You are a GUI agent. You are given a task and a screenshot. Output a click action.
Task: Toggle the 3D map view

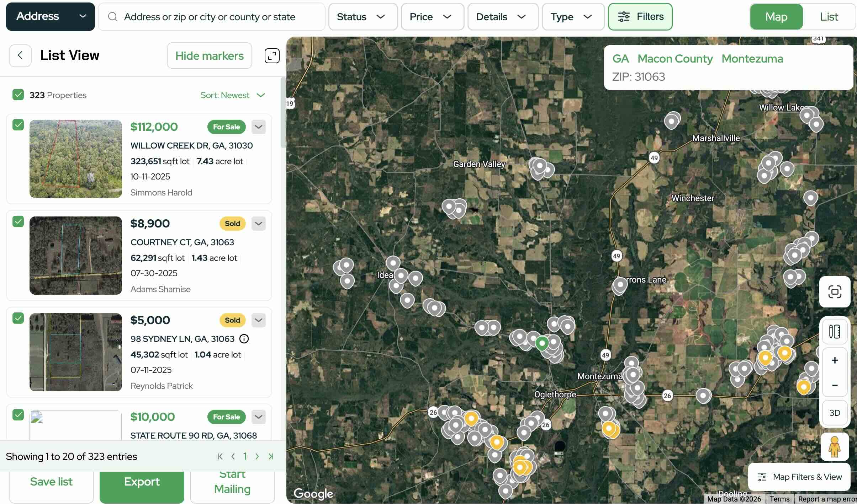[x=835, y=413]
